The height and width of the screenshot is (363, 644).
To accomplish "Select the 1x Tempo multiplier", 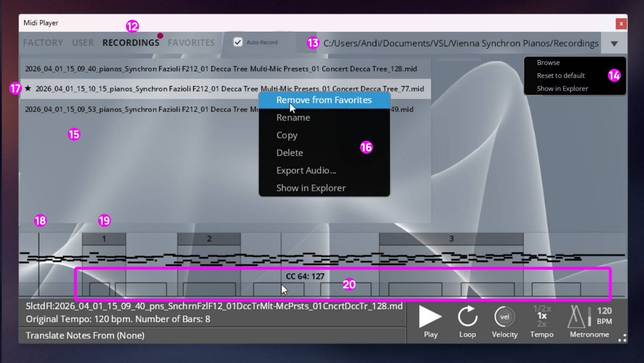I will tap(542, 316).
